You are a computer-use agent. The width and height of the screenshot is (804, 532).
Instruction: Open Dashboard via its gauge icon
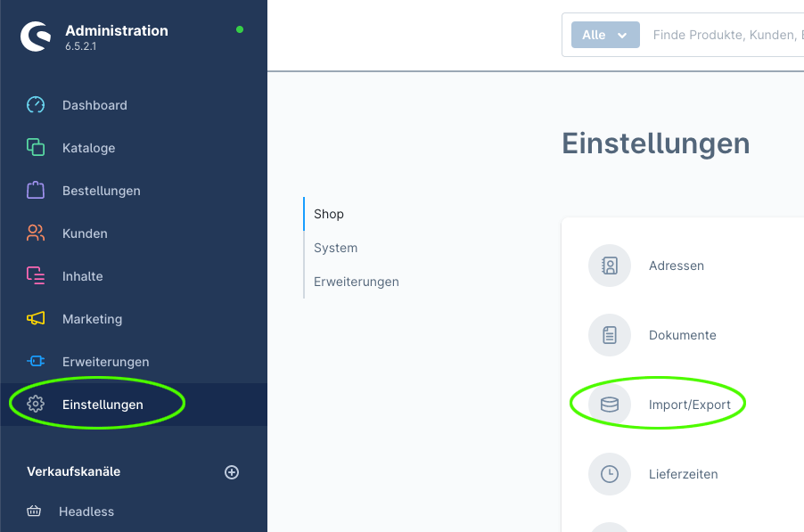point(36,105)
